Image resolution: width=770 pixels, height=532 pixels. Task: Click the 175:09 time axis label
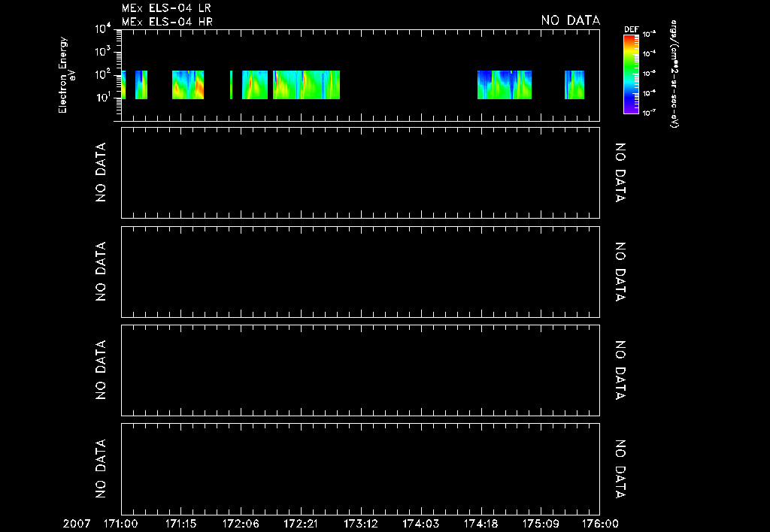[x=541, y=524]
